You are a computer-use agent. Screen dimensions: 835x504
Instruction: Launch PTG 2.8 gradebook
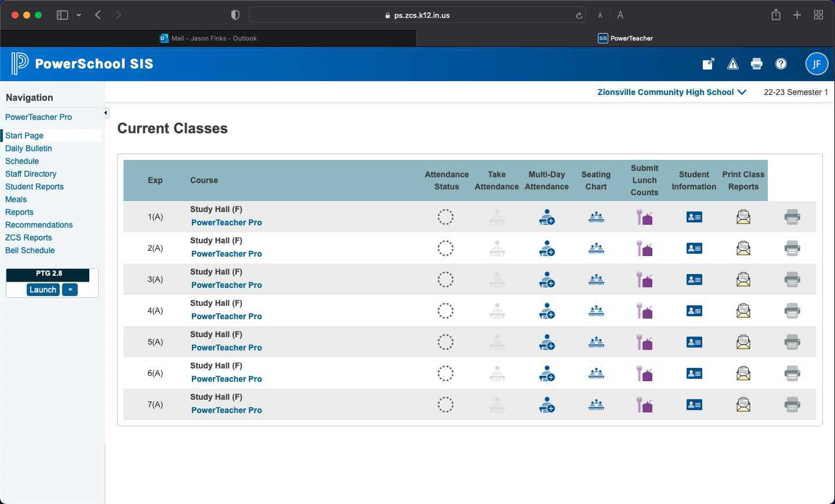click(x=42, y=289)
